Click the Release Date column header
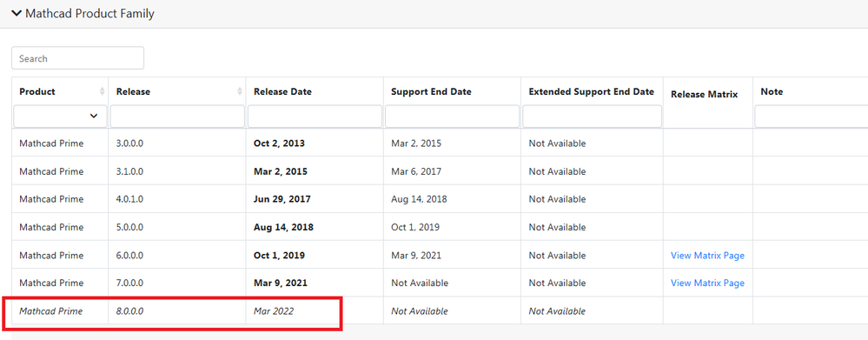 (x=282, y=92)
